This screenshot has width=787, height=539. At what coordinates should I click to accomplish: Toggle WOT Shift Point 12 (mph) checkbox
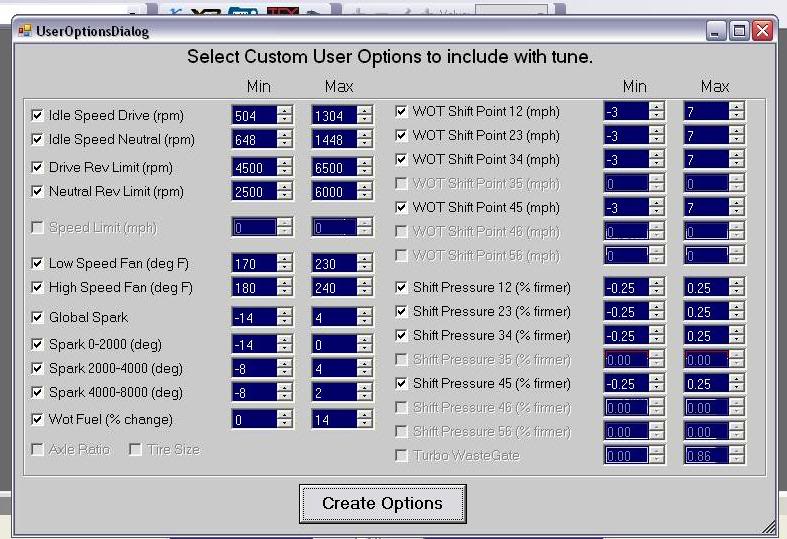coord(401,111)
